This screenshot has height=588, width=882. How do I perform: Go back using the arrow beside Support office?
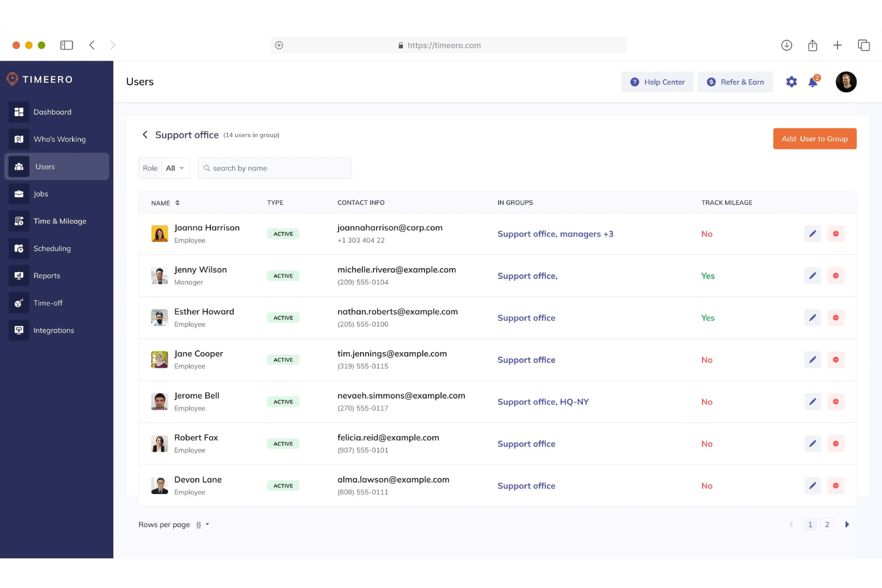click(145, 135)
